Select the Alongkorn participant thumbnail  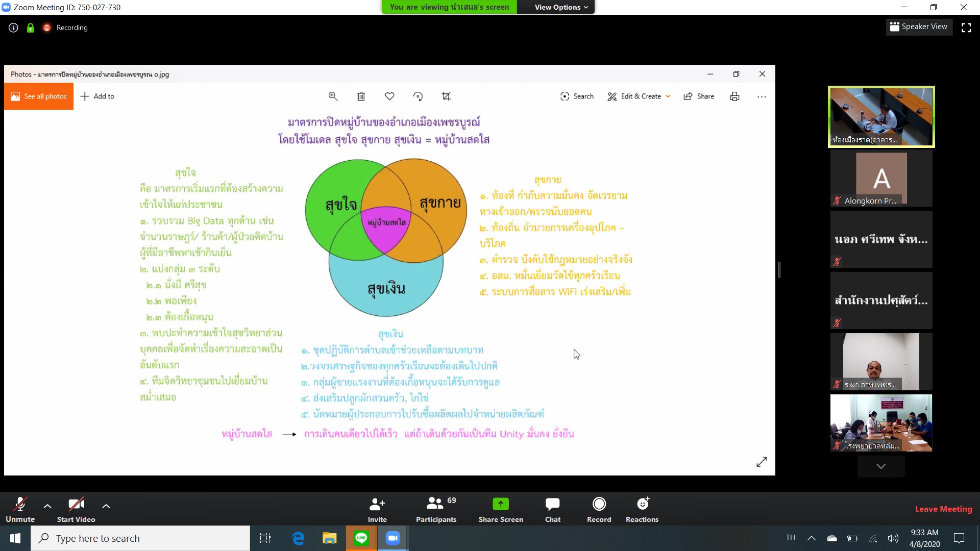point(881,178)
